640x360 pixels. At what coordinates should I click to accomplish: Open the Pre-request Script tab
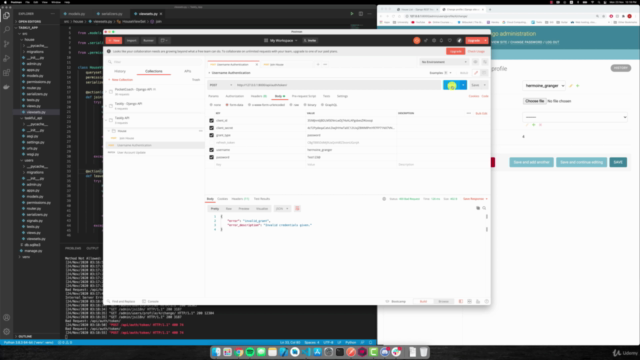304,96
